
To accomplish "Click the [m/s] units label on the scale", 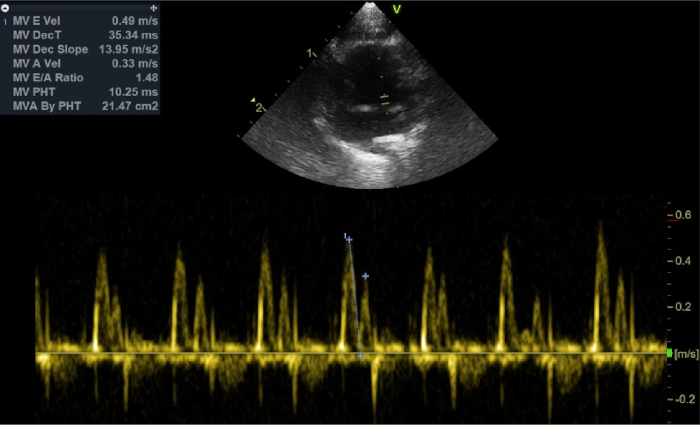I will click(x=687, y=354).
